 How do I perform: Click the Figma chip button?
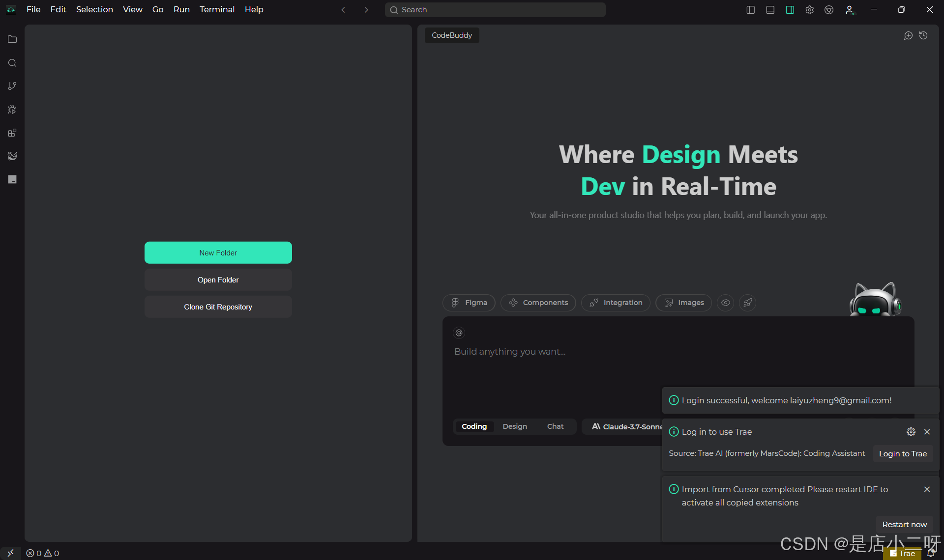click(x=469, y=303)
